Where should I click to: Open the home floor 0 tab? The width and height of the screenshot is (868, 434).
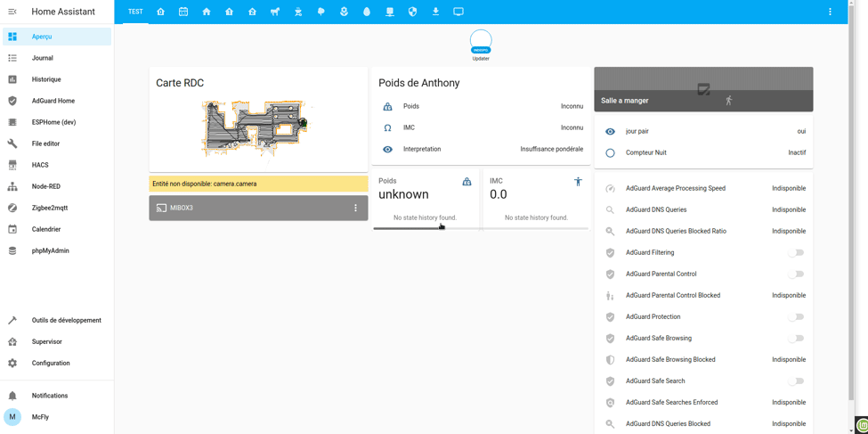point(160,12)
